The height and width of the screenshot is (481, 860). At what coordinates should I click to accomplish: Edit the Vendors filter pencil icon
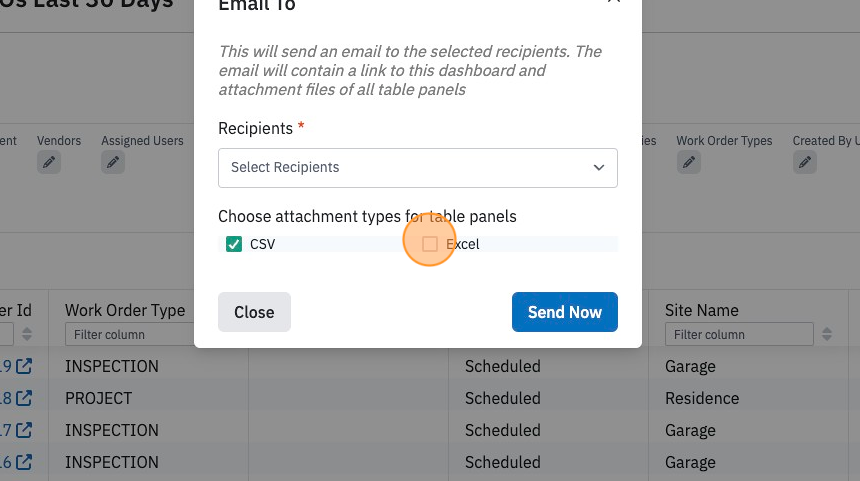pyautogui.click(x=49, y=162)
